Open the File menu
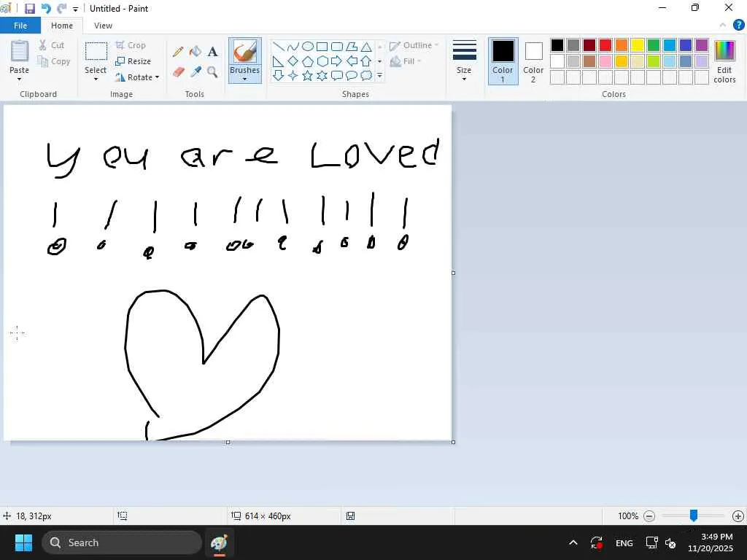 click(x=20, y=26)
